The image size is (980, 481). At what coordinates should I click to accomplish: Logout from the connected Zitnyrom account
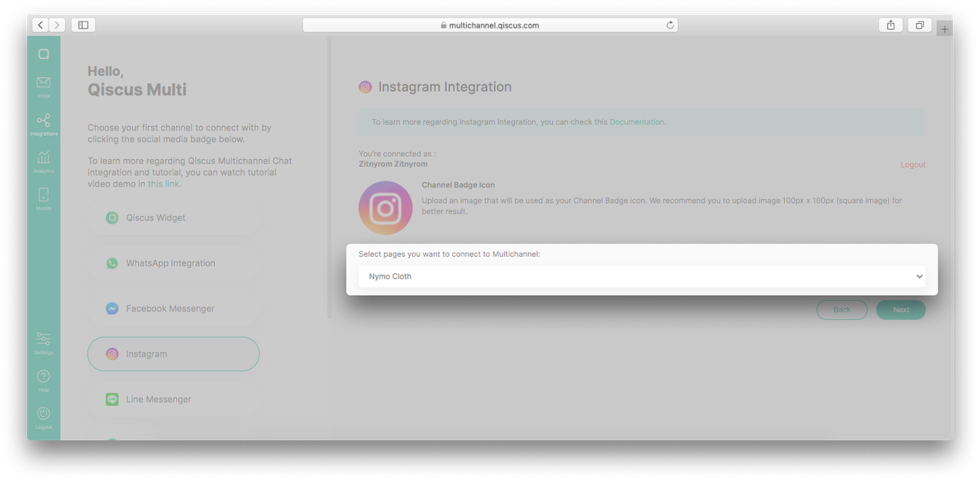coord(912,164)
